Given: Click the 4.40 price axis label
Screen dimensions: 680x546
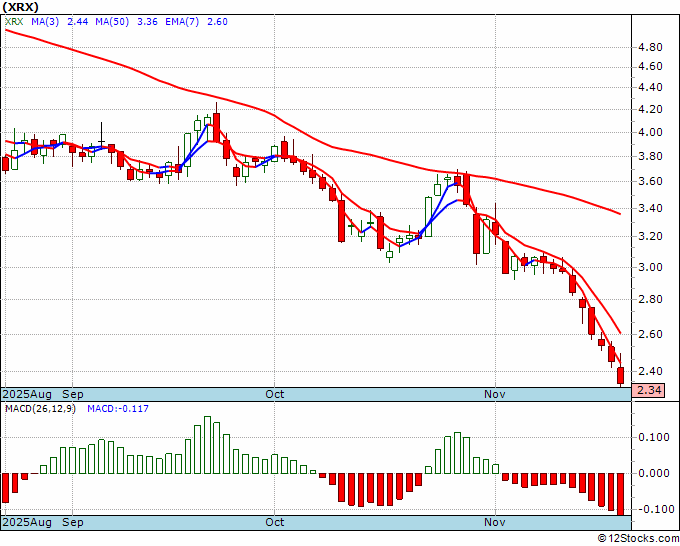Looking at the screenshot, I should [x=651, y=88].
